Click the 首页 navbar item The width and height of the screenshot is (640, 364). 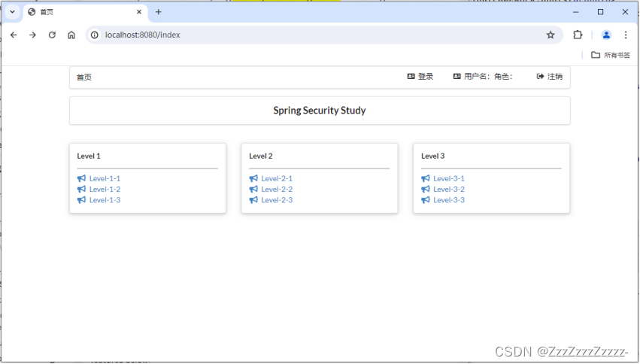pos(84,77)
